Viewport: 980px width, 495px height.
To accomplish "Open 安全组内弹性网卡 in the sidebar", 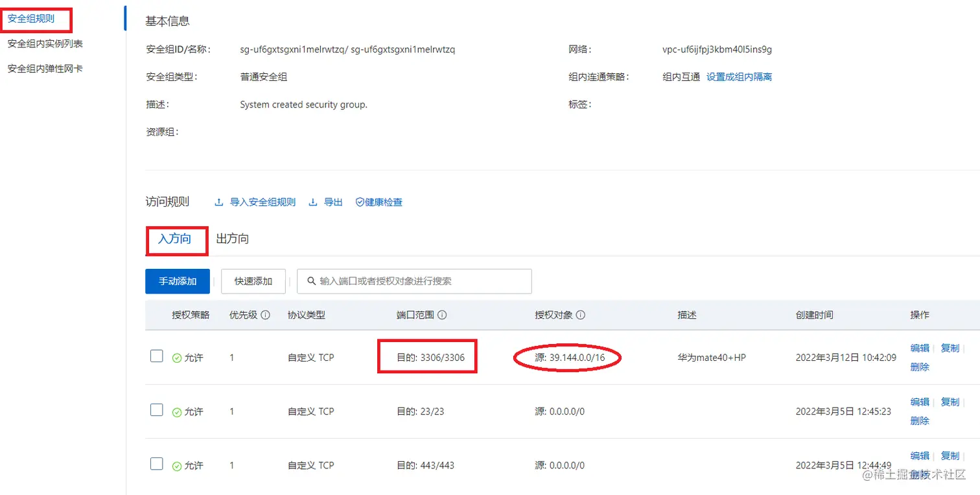I will tap(45, 69).
